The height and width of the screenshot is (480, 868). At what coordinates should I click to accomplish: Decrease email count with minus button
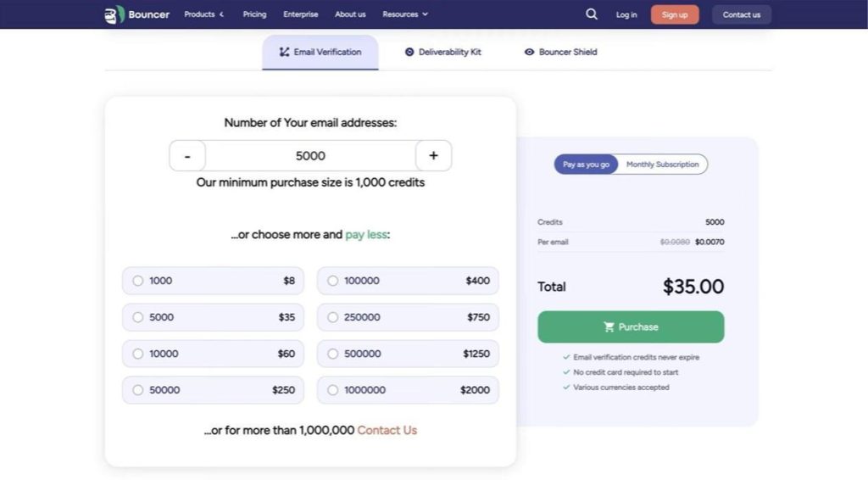pyautogui.click(x=187, y=155)
